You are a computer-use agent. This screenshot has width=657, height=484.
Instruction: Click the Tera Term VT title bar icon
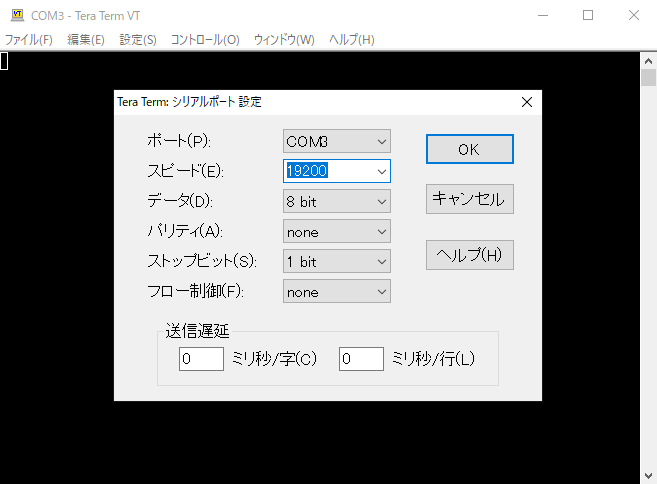(x=18, y=15)
